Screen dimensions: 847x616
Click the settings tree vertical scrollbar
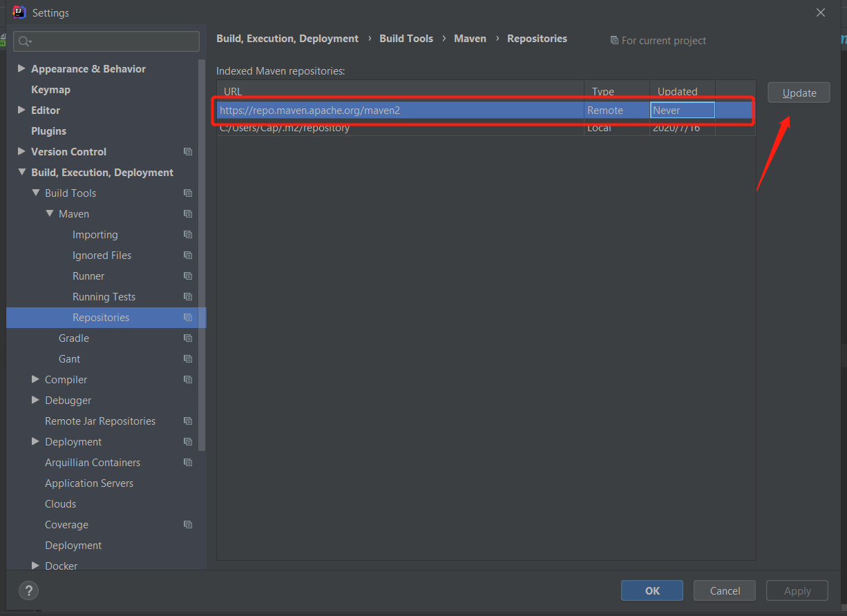(x=202, y=256)
